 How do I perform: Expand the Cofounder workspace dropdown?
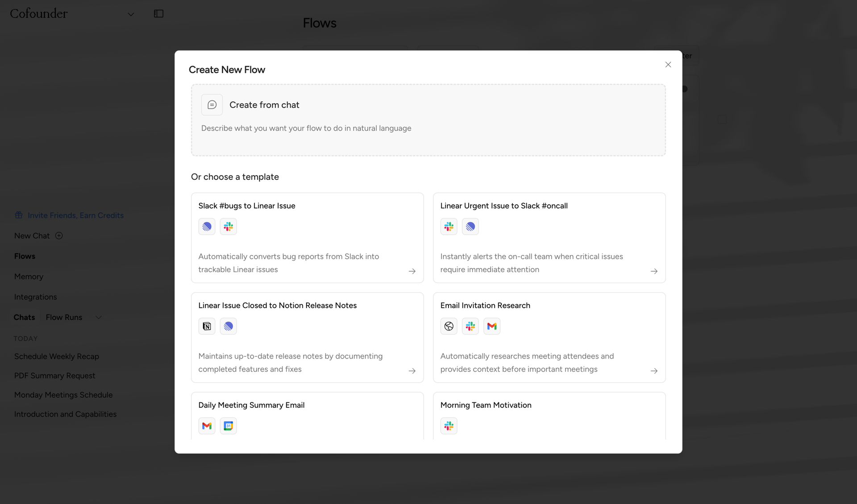click(131, 14)
